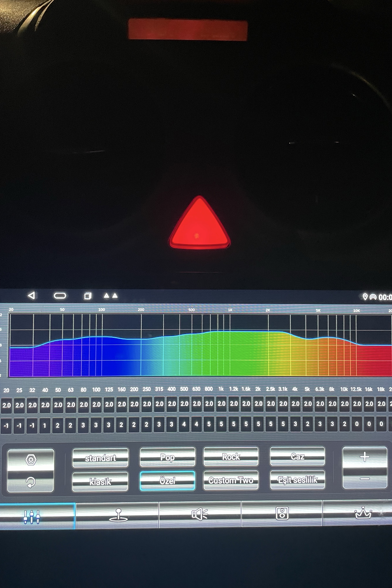This screenshot has width=392, height=588.
Task: Select the gain cell for the 160 Hz band
Action: coord(121,425)
